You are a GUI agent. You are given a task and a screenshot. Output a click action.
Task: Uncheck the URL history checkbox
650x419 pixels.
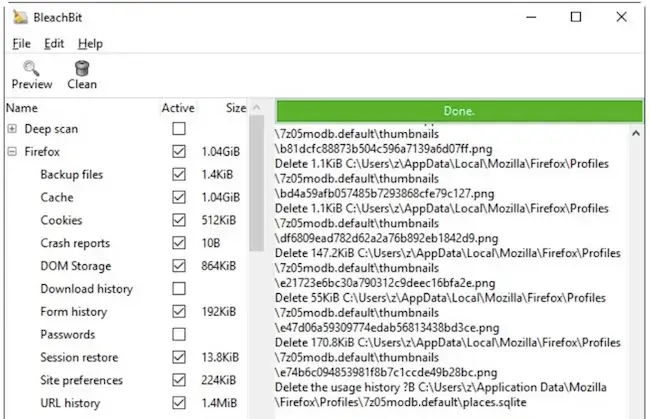pos(179,402)
